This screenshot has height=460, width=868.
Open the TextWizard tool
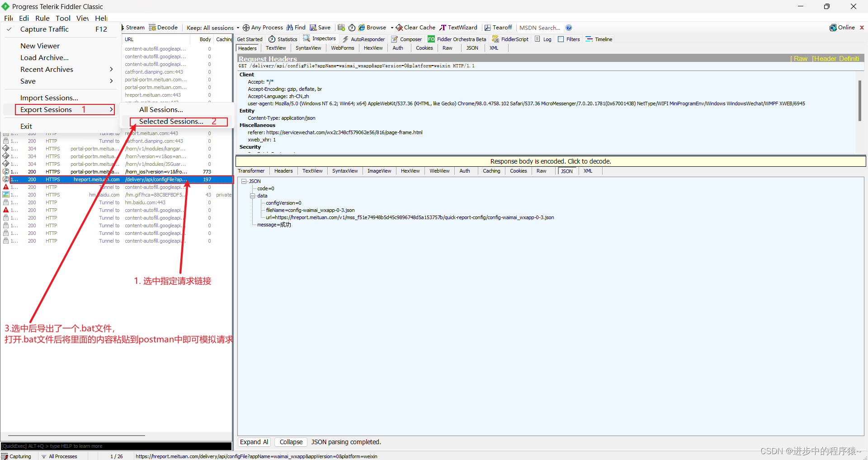[458, 28]
